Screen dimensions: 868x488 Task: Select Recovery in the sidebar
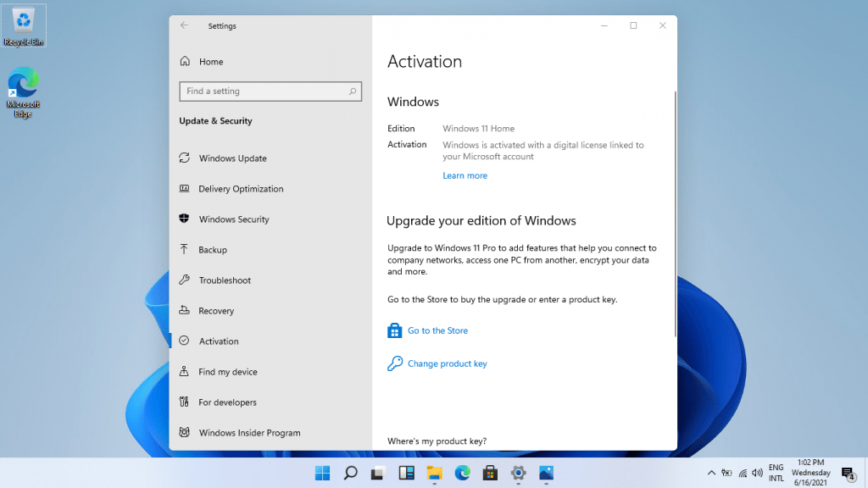tap(216, 311)
